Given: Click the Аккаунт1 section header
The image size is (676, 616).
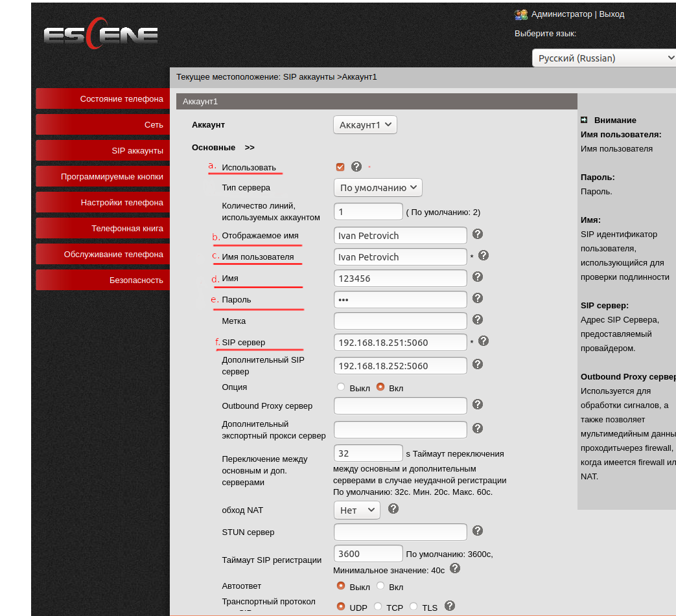Looking at the screenshot, I should [377, 101].
